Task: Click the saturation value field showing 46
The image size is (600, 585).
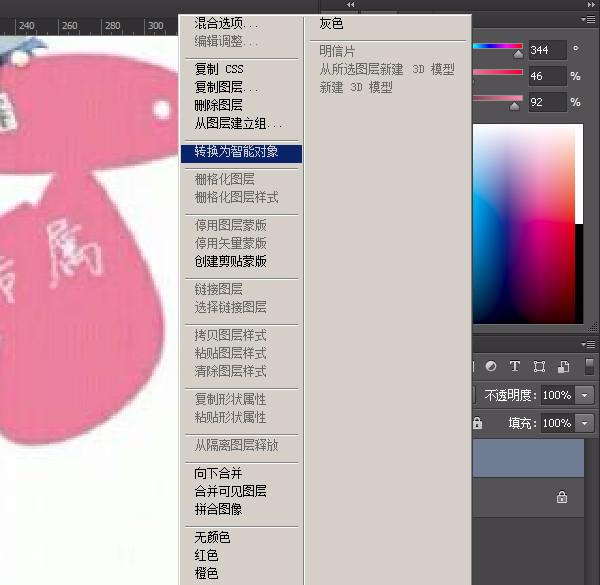Action: [547, 76]
